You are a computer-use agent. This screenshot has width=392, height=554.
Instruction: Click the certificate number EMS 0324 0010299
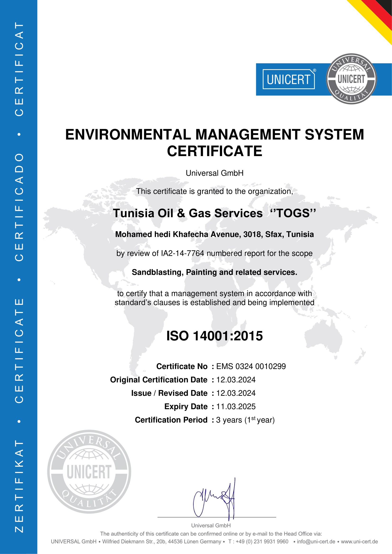[x=251, y=366]
